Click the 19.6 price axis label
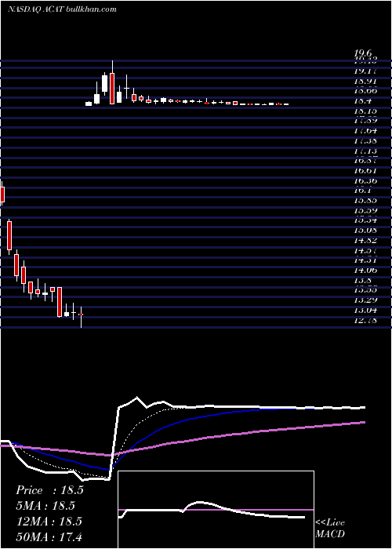 click(x=362, y=53)
